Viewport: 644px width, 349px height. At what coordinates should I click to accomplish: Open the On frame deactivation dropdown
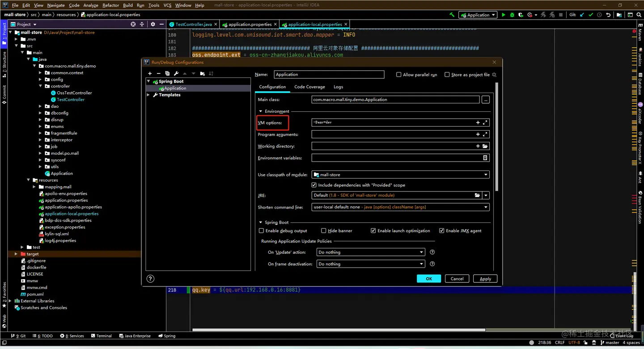click(x=370, y=264)
